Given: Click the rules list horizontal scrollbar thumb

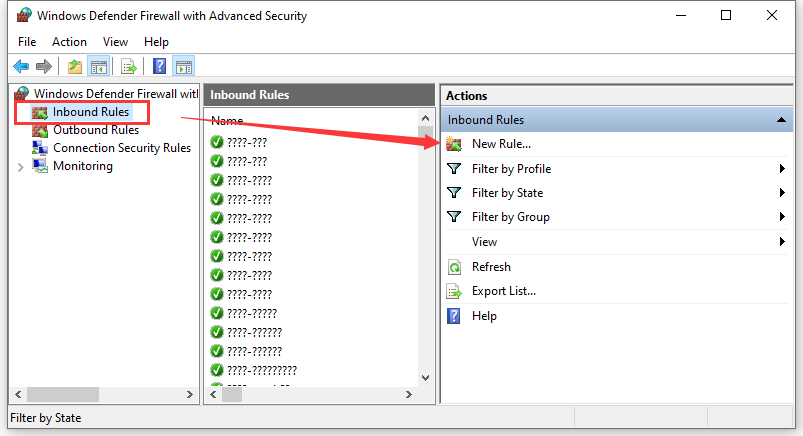Looking at the screenshot, I should (232, 395).
